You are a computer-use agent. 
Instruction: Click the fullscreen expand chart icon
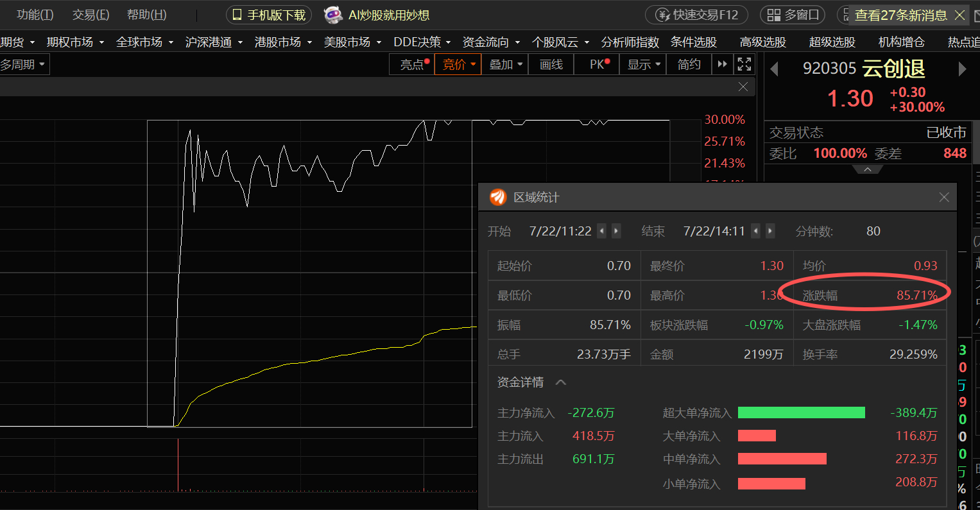point(744,65)
